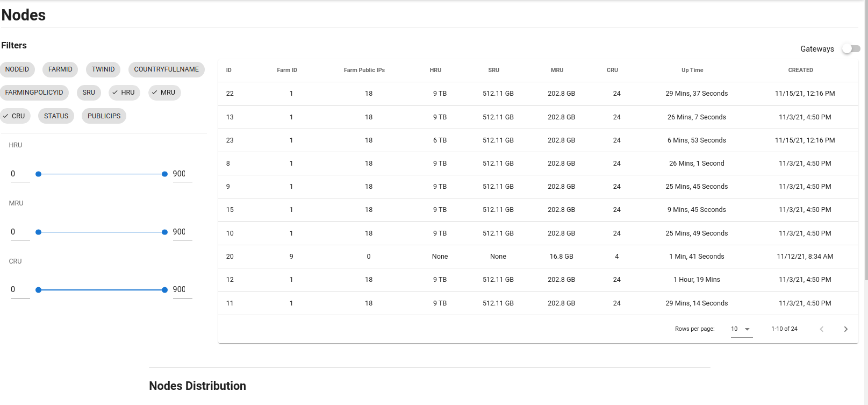Disable the CRU filter chip
This screenshot has width=868, height=405.
click(15, 116)
